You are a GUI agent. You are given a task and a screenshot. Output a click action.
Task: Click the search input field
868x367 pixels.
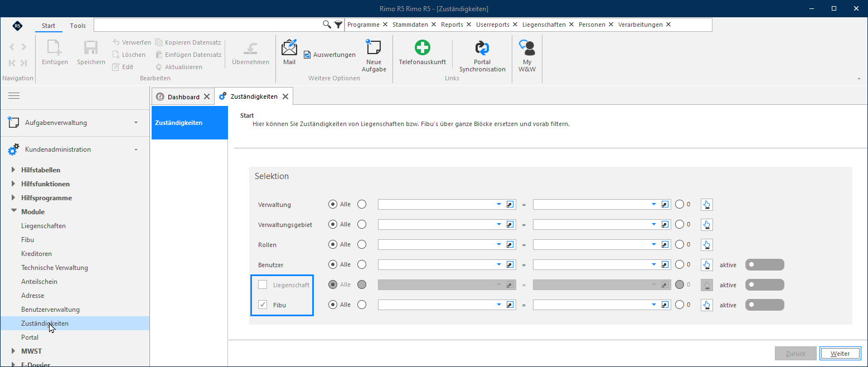(208, 25)
